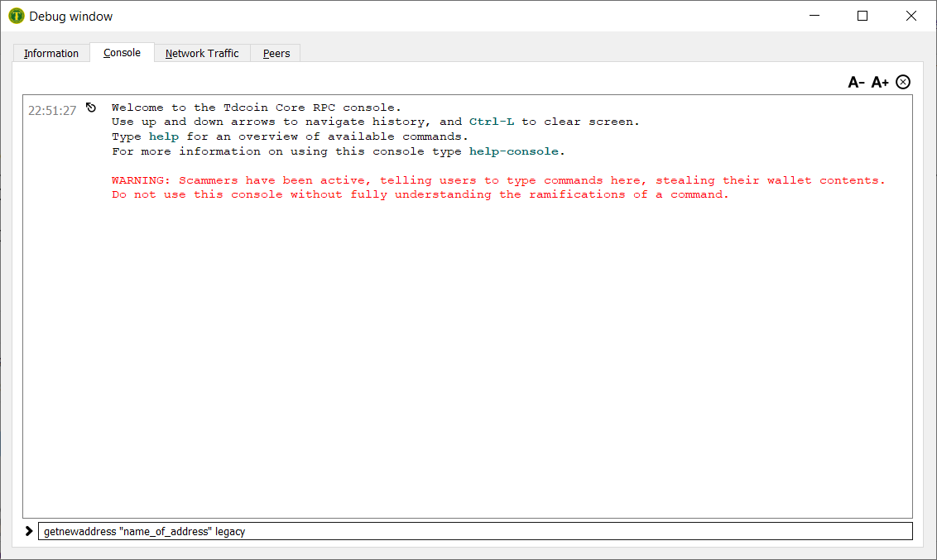Switch to the Information tab
This screenshot has height=560, width=937.
[51, 53]
